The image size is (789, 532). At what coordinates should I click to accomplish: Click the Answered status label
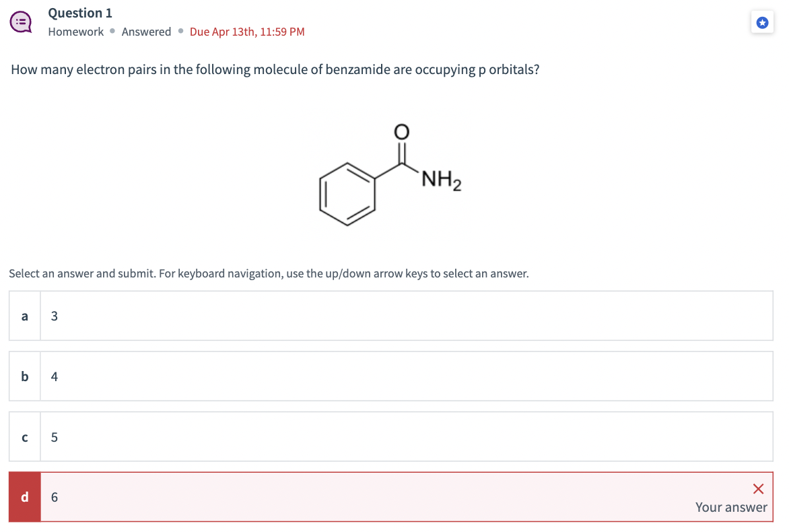click(146, 32)
